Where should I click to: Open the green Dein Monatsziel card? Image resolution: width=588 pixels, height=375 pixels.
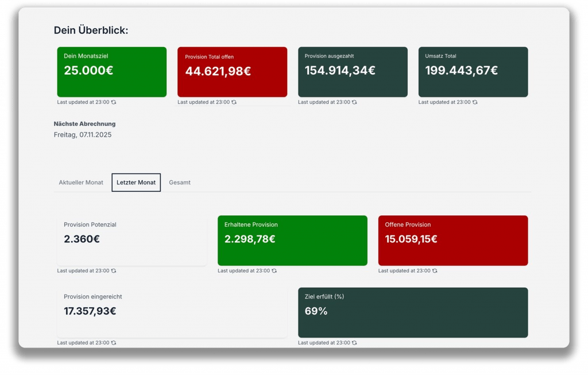[x=112, y=72]
